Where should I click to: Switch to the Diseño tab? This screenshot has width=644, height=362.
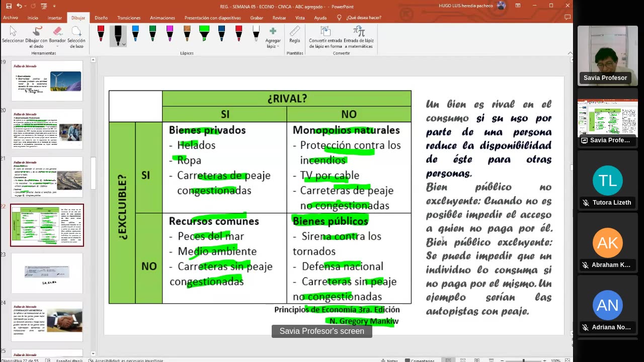(101, 18)
